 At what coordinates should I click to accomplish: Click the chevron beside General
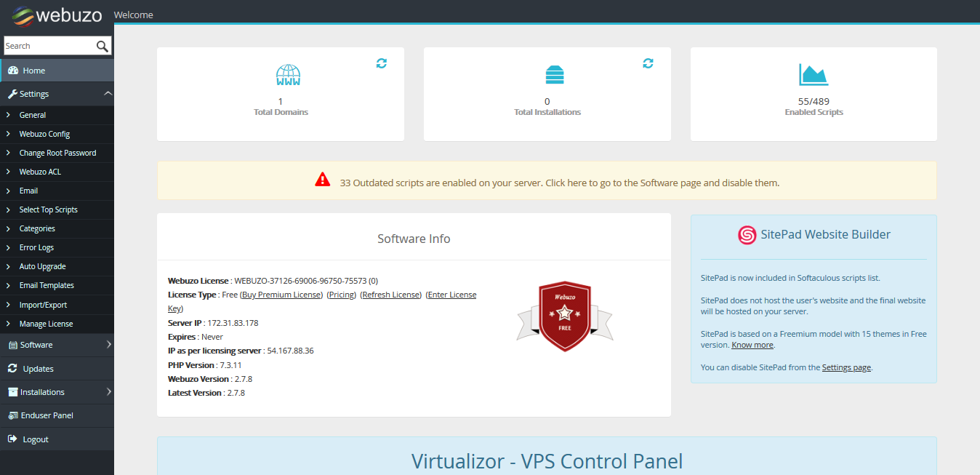coord(8,115)
